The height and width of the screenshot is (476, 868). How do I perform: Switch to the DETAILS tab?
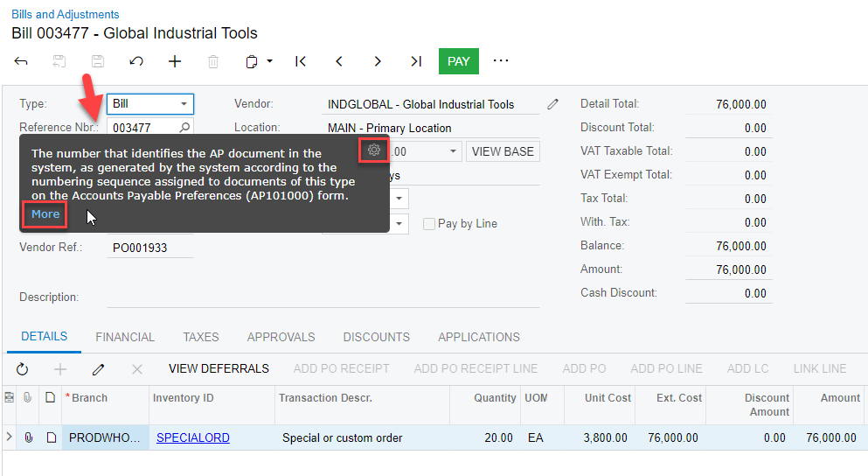pos(45,336)
